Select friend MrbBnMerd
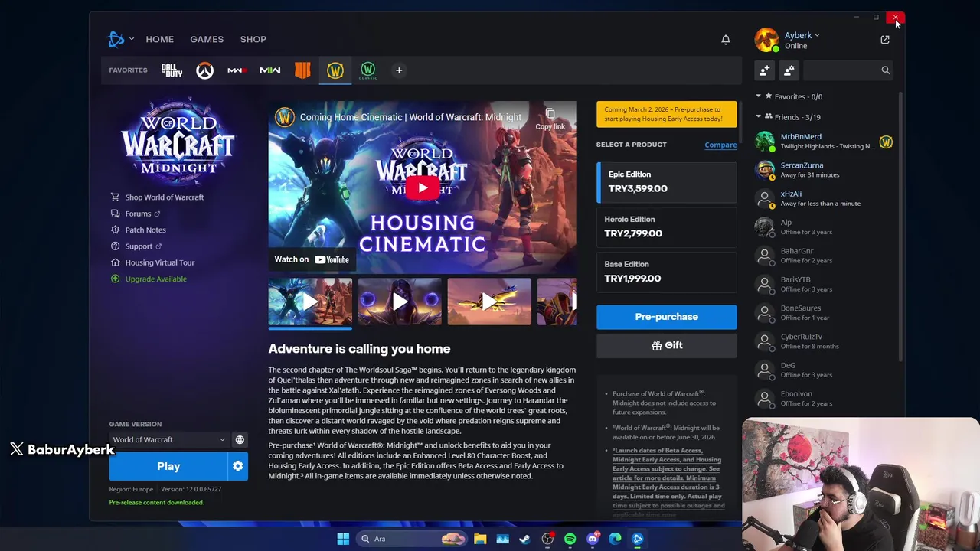This screenshot has width=980, height=551. pos(823,142)
